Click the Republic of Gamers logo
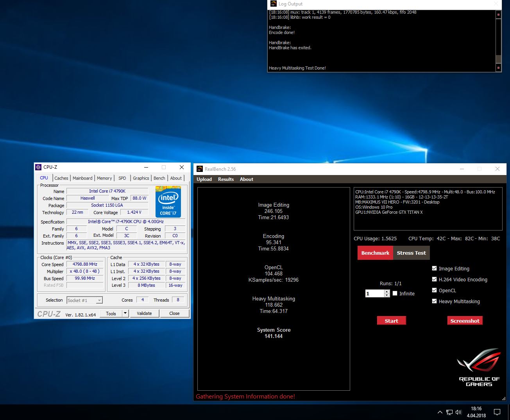The image size is (510, 420). (x=479, y=367)
